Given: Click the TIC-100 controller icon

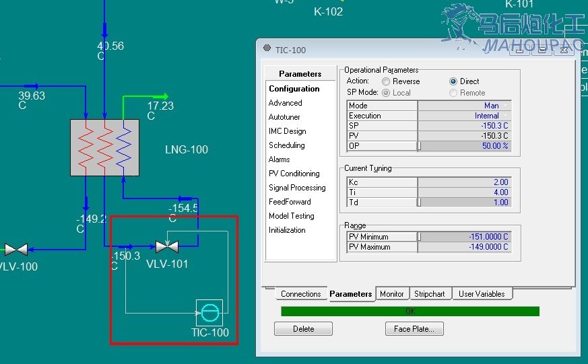Looking at the screenshot, I should coord(209,313).
